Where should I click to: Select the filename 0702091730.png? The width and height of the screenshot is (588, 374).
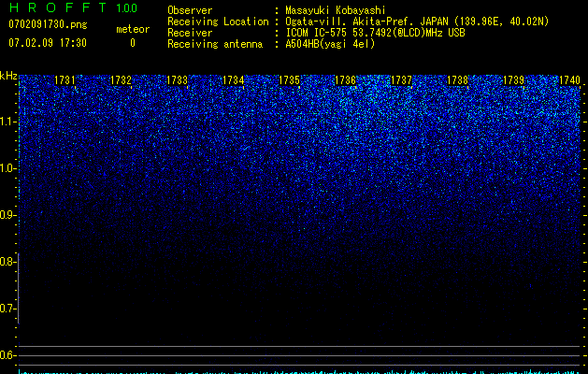coord(48,24)
